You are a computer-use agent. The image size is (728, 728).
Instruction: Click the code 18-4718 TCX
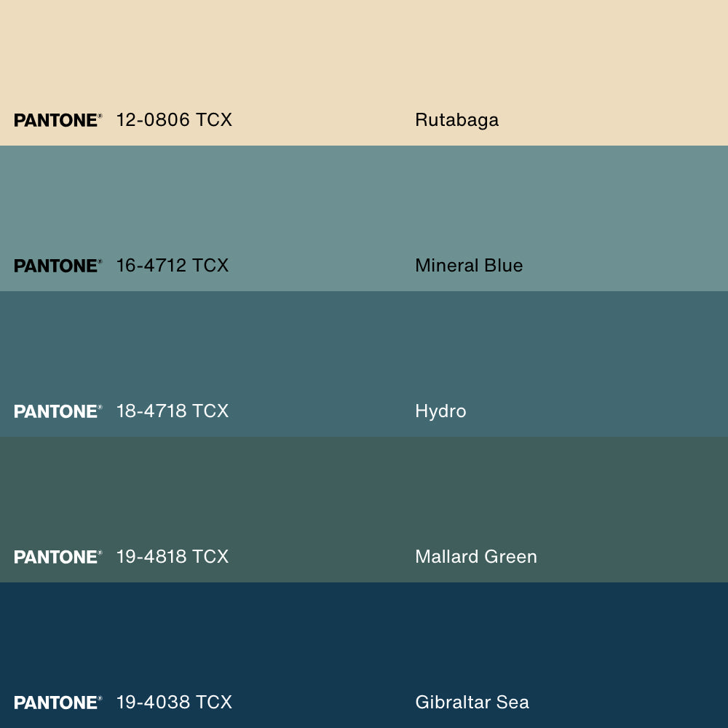click(x=173, y=411)
